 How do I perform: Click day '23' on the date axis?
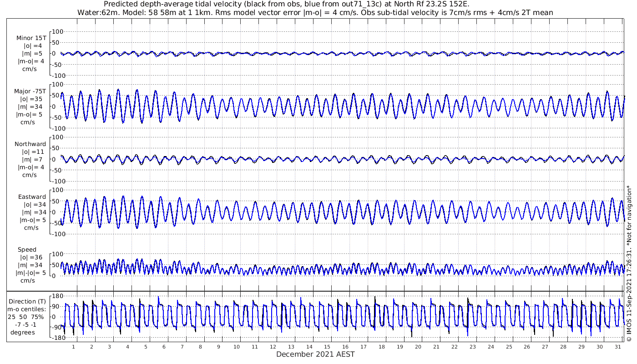click(472, 347)
